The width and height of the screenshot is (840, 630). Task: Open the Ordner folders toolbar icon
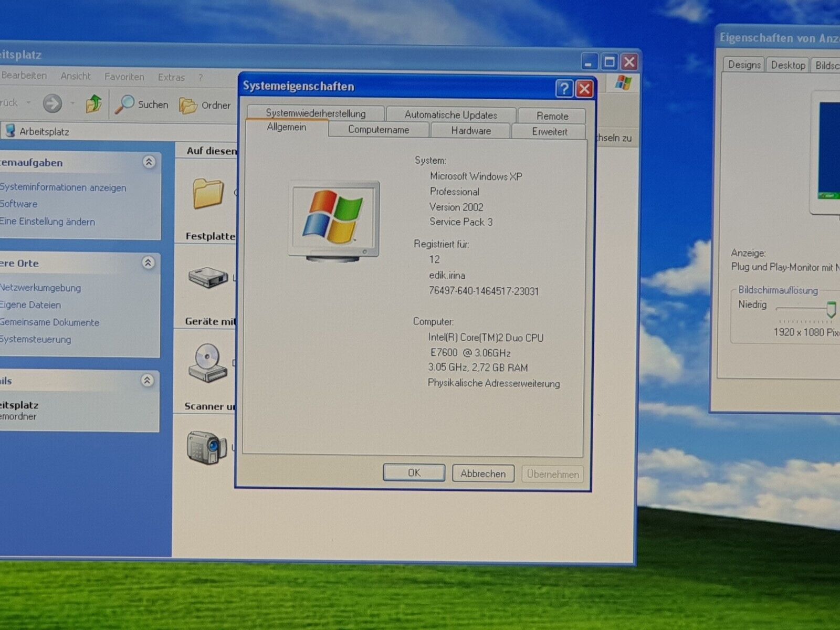coord(187,106)
